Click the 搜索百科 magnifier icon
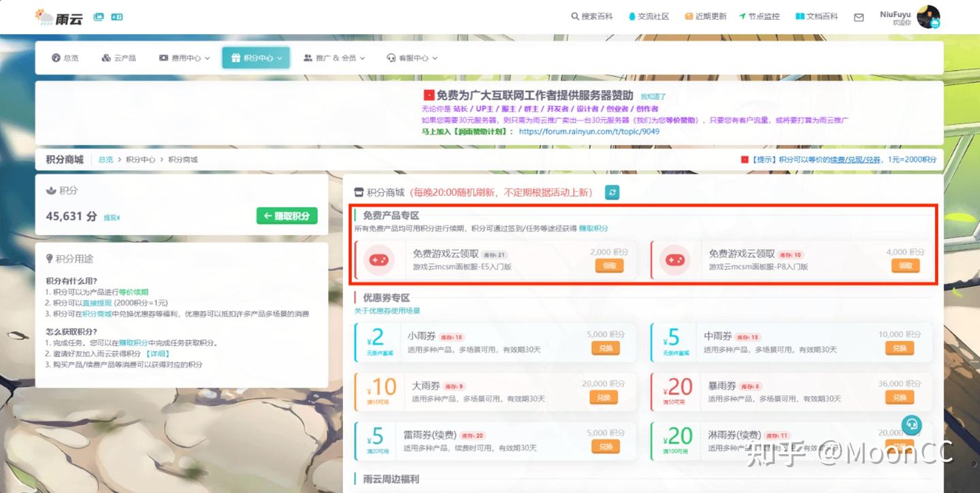Screen dimensions: 980x493 [576, 16]
